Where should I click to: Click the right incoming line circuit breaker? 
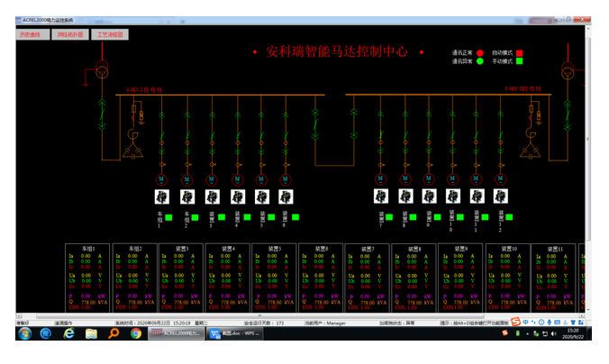pos(568,115)
